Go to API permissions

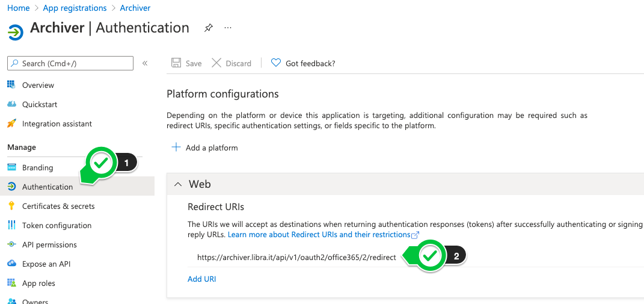pyautogui.click(x=49, y=245)
